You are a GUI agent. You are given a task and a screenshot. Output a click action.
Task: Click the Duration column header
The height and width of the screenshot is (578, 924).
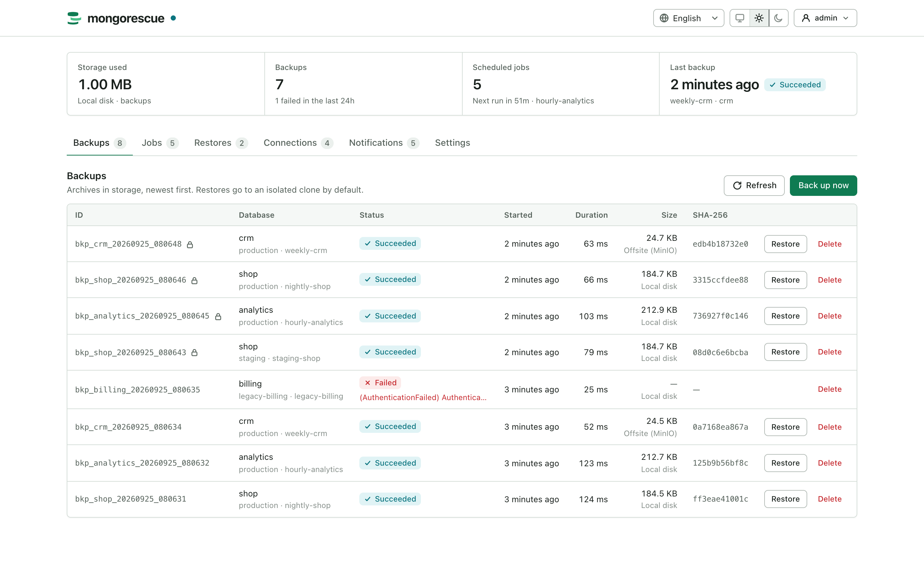tap(591, 215)
